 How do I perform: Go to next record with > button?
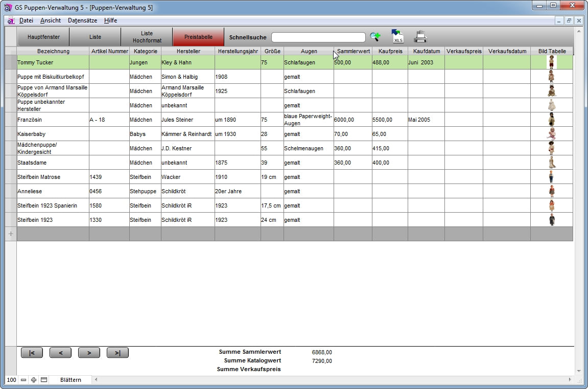click(x=89, y=353)
